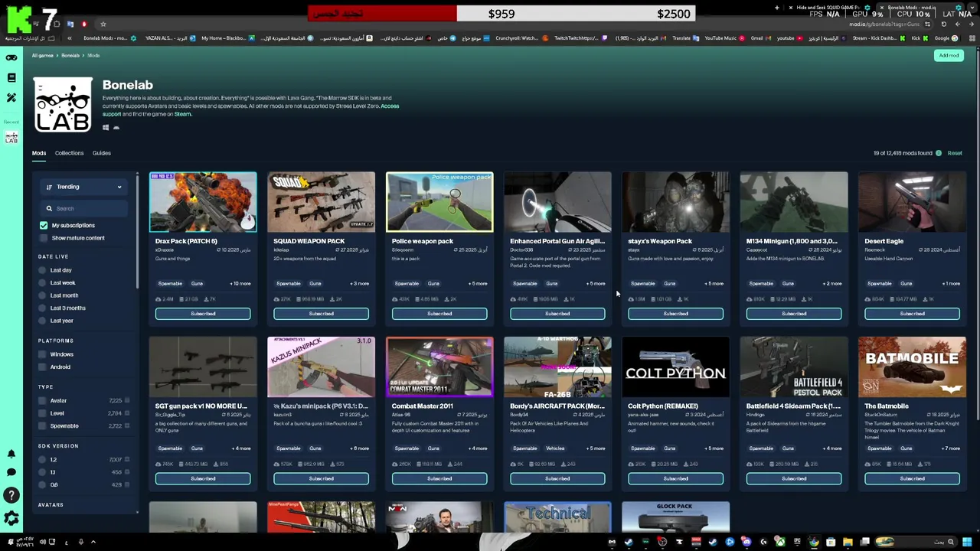Open the Combat Master 2011 thumbnail

pos(439,367)
